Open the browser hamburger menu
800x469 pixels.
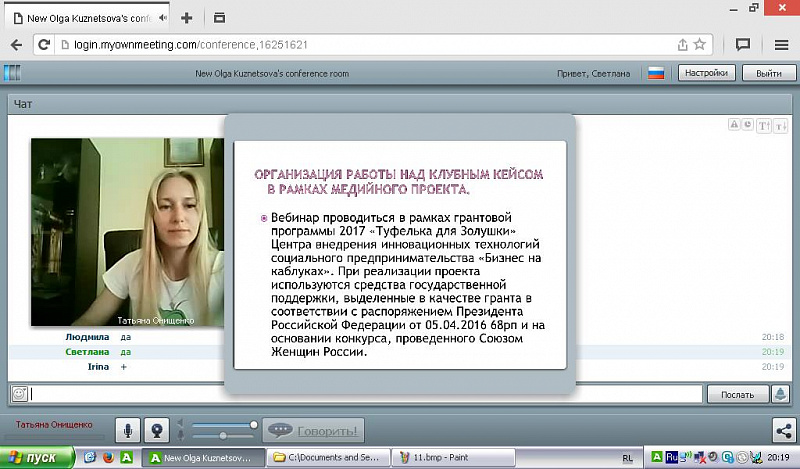(781, 44)
